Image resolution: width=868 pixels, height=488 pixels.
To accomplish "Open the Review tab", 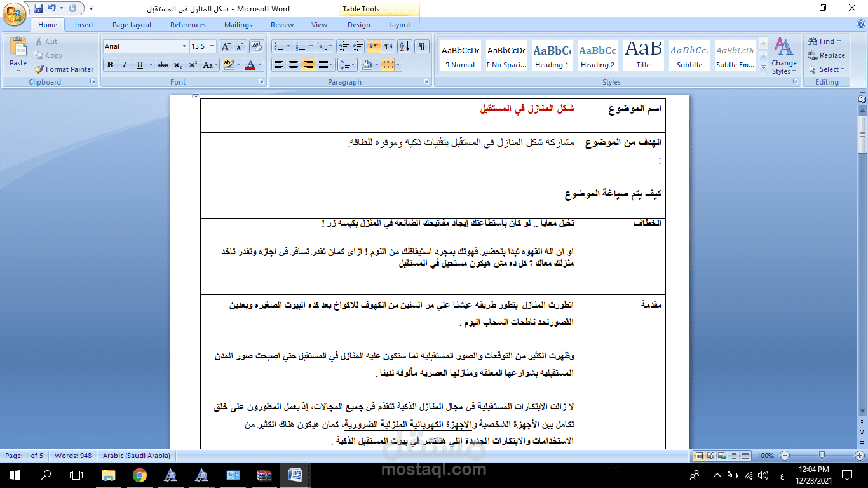I will click(x=282, y=25).
